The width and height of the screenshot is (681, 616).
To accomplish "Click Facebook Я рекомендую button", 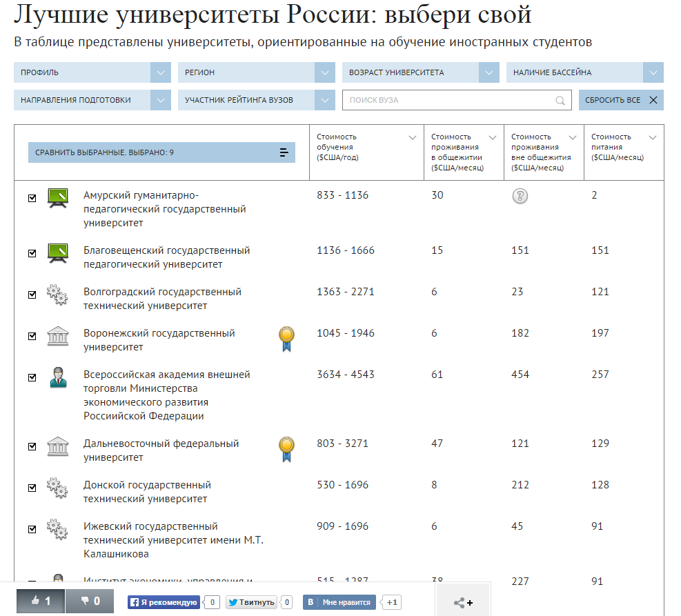I will pyautogui.click(x=164, y=602).
